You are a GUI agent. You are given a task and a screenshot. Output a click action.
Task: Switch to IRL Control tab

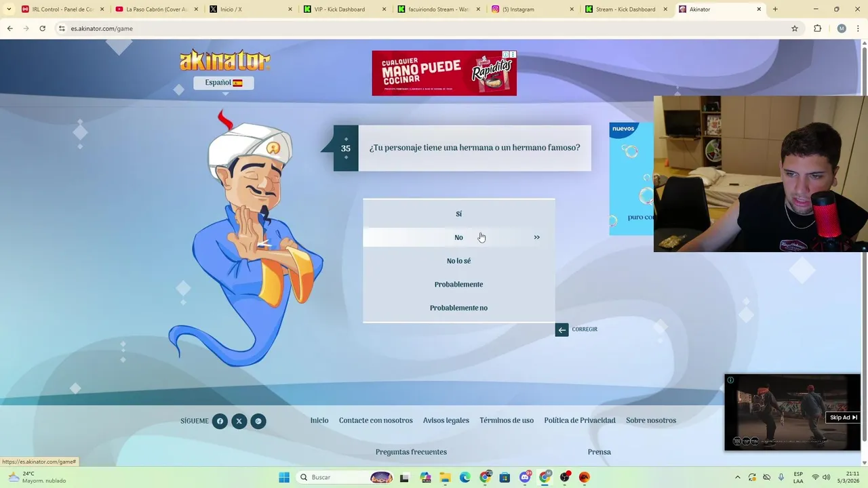[x=62, y=9]
